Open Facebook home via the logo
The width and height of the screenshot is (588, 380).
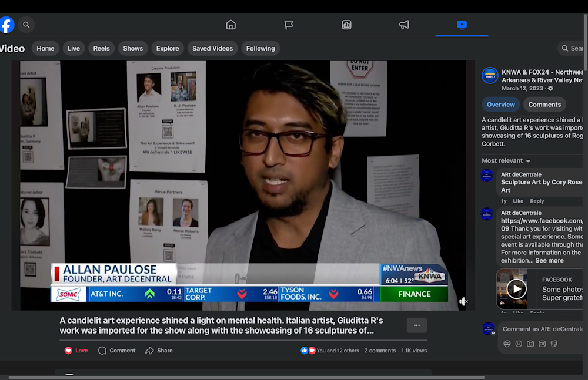[6, 25]
